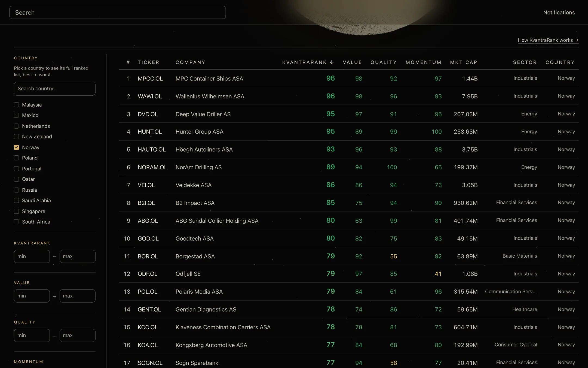Tick the New Zealand checkbox
This screenshot has width=588, height=368.
tap(17, 137)
